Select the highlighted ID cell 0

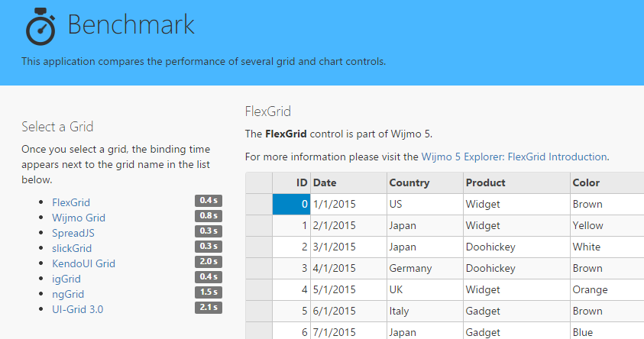click(291, 204)
